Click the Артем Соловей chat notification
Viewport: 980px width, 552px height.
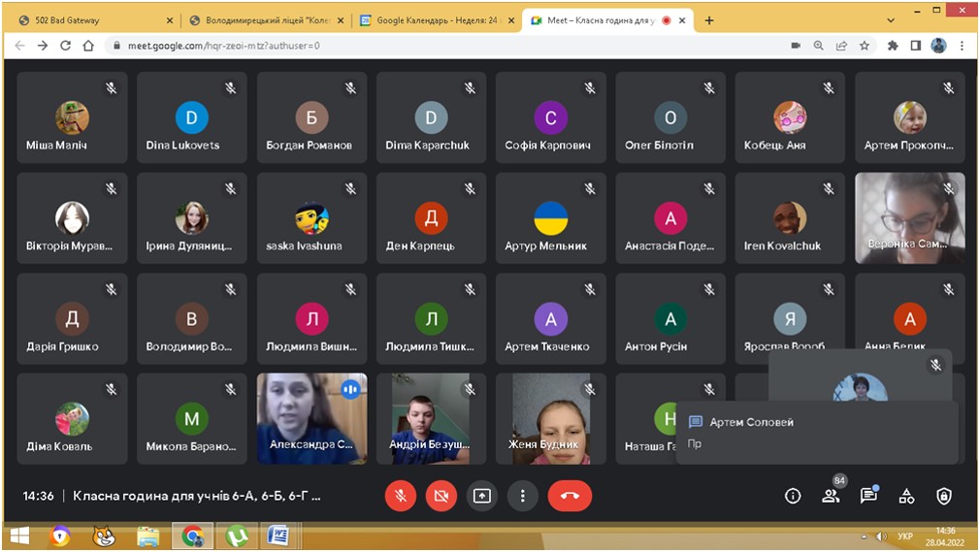(x=817, y=433)
